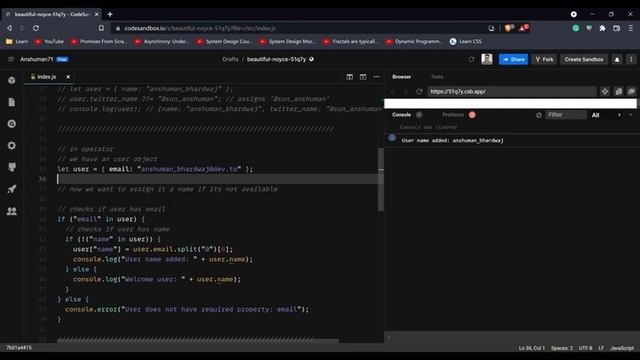
Task: Open the Configuration gear sidebar icon
Action: [11, 145]
